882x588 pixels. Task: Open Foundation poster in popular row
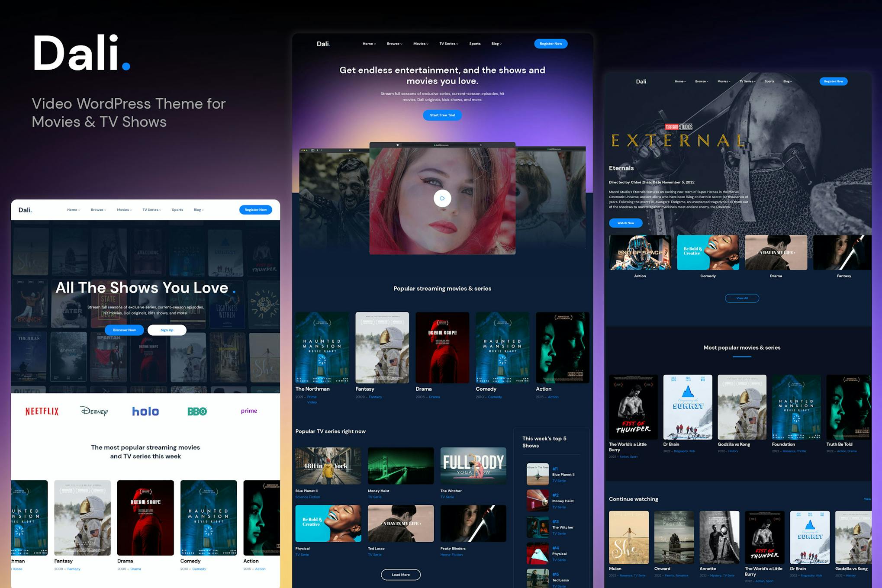pyautogui.click(x=796, y=407)
